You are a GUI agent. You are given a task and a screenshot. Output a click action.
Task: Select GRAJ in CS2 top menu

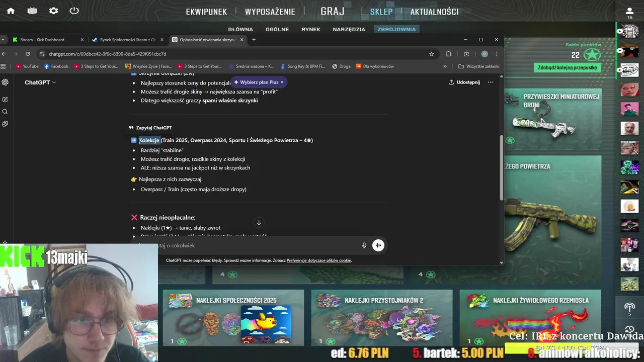[x=333, y=11]
